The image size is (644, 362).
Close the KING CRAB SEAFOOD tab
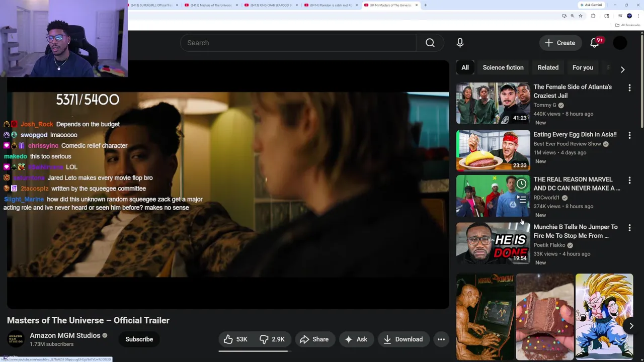coord(297,5)
